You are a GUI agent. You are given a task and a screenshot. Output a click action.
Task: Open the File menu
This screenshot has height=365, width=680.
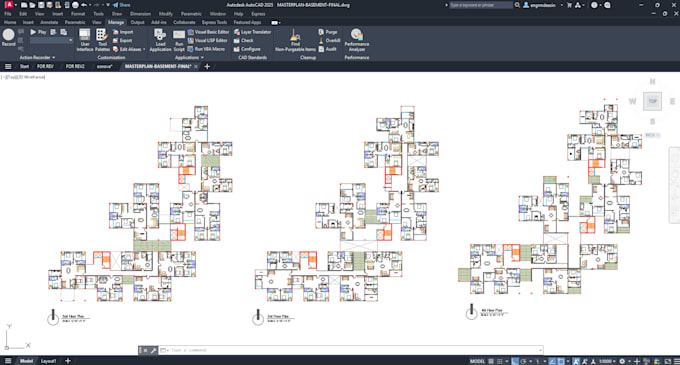(8, 14)
